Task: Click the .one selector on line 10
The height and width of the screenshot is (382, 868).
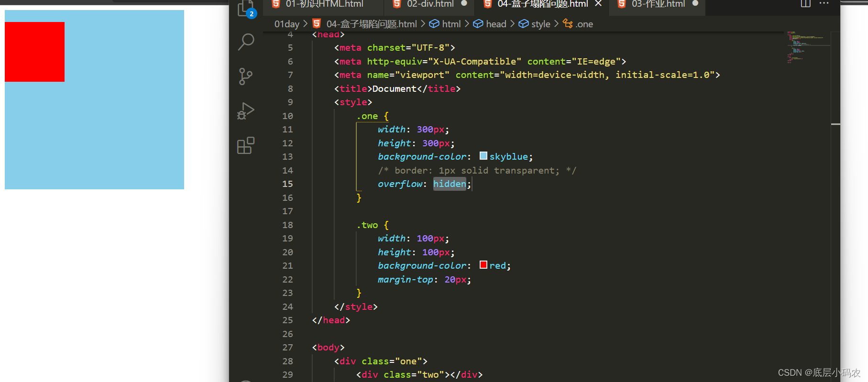Action: coord(367,116)
